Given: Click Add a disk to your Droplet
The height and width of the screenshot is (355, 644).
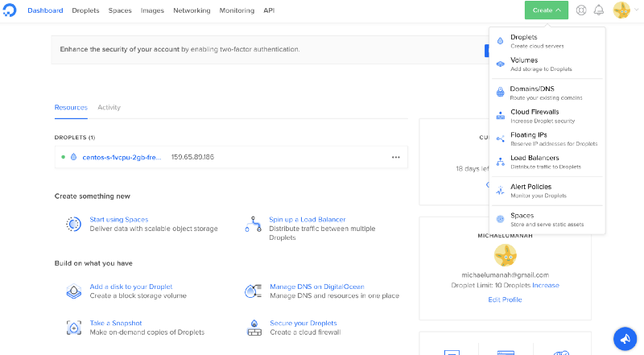Looking at the screenshot, I should (131, 287).
